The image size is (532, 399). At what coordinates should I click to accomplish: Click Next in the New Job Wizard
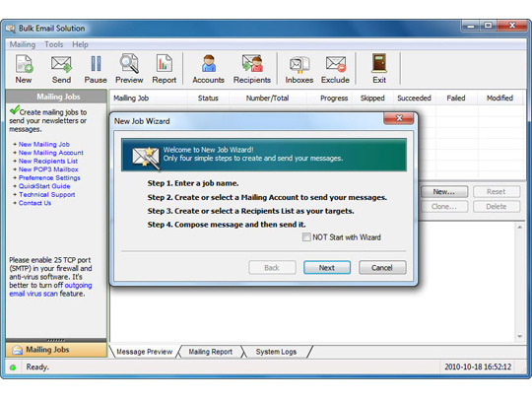point(327,268)
